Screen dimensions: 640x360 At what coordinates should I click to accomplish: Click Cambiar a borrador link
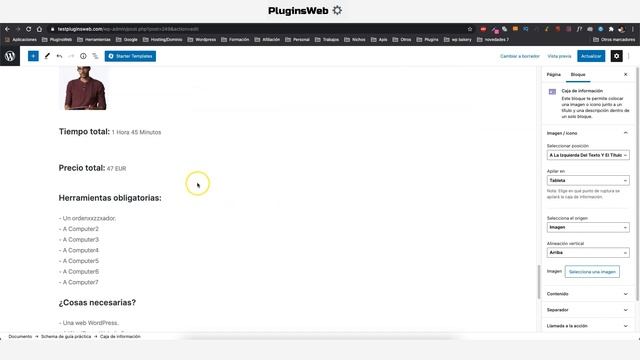click(520, 56)
